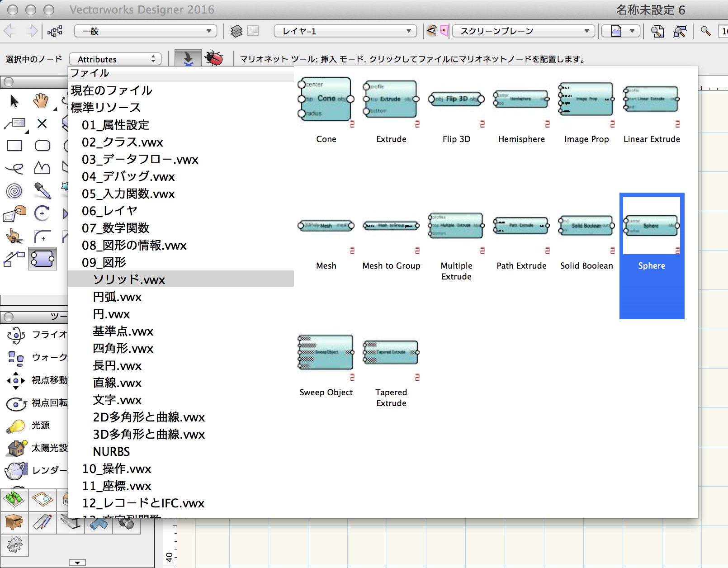This screenshot has height=568, width=728.
Task: Select the View Translate 視点移動 tool
Action: coord(16,380)
